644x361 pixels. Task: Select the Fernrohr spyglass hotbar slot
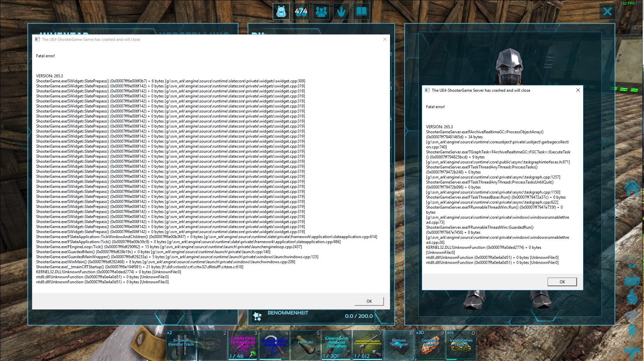click(x=306, y=345)
